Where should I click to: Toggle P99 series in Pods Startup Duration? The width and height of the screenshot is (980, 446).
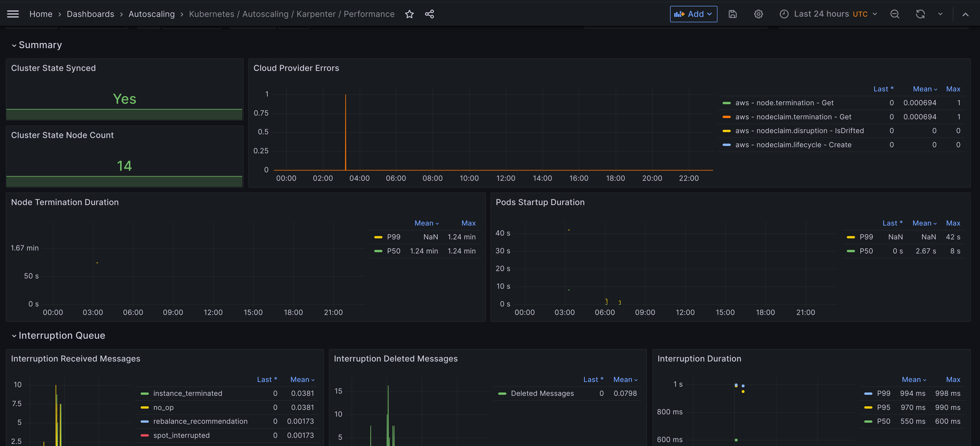pyautogui.click(x=866, y=237)
